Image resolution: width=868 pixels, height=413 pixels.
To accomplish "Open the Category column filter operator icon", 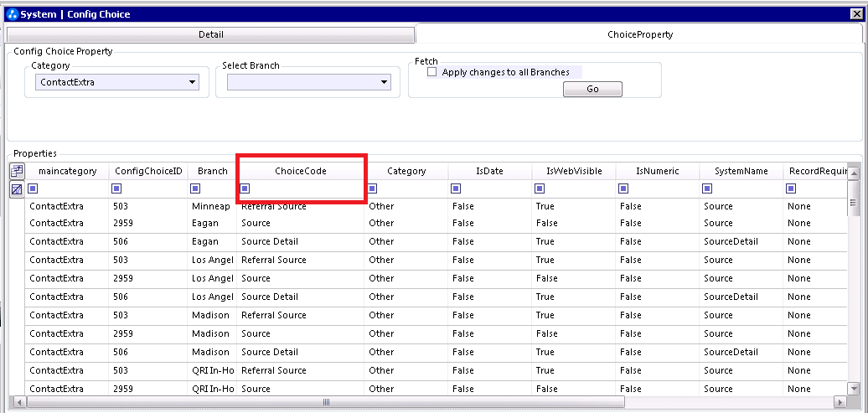I will (x=372, y=188).
